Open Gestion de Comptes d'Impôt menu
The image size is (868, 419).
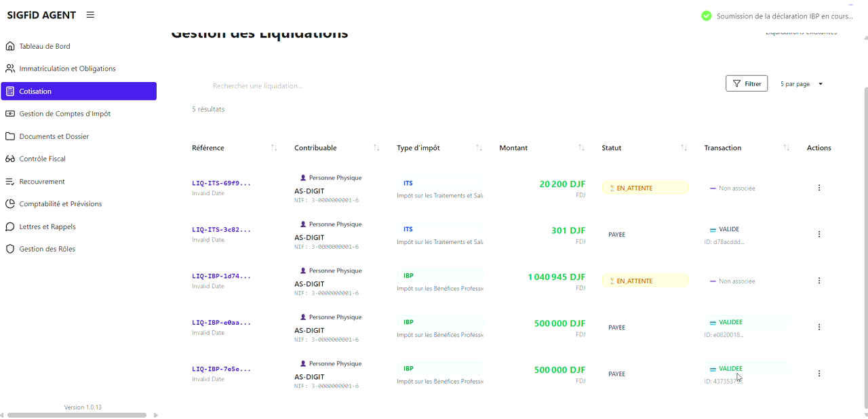tap(64, 114)
